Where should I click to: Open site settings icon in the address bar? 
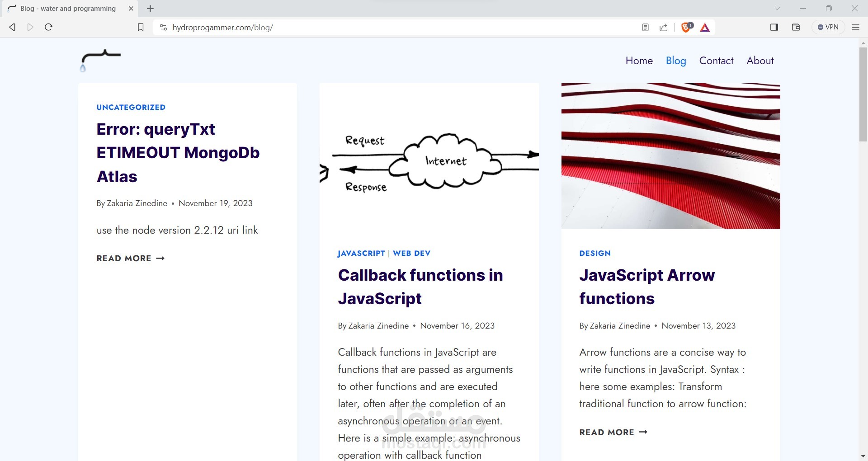[163, 28]
